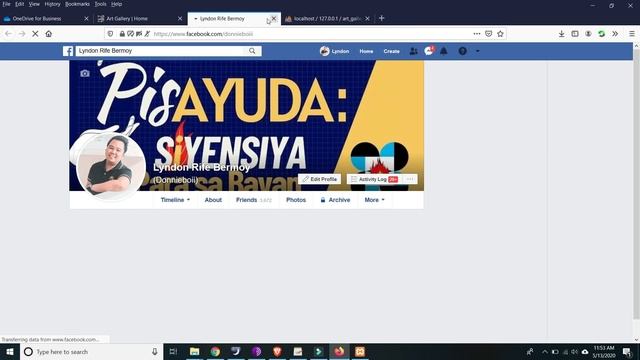Viewport: 640px width, 360px height.
Task: Click the profile picture thumbnail
Action: (x=111, y=166)
